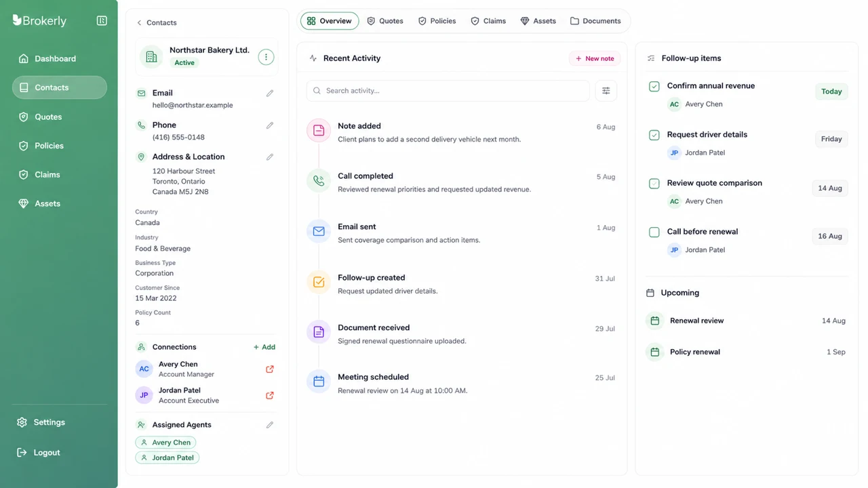The height and width of the screenshot is (488, 868).
Task: Click the 14 Aug due badge
Action: point(830,188)
